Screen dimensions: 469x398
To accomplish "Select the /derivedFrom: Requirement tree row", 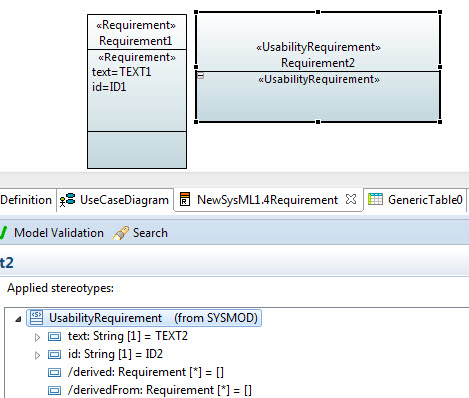I will click(x=150, y=390).
